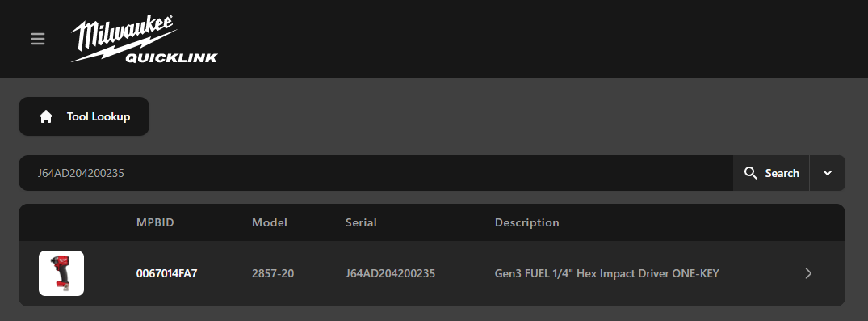The image size is (868, 321).
Task: Expand search options dropdown arrow
Action: 828,173
